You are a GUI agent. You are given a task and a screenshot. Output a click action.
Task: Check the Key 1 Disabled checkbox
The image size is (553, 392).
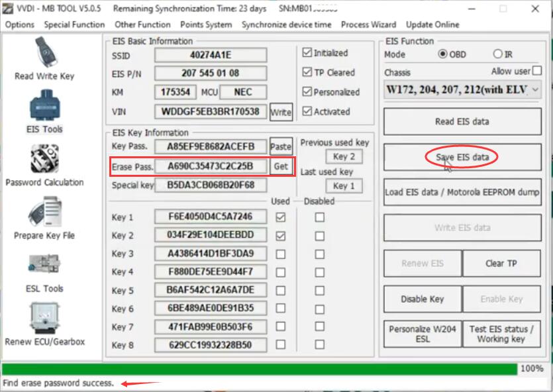tap(319, 217)
